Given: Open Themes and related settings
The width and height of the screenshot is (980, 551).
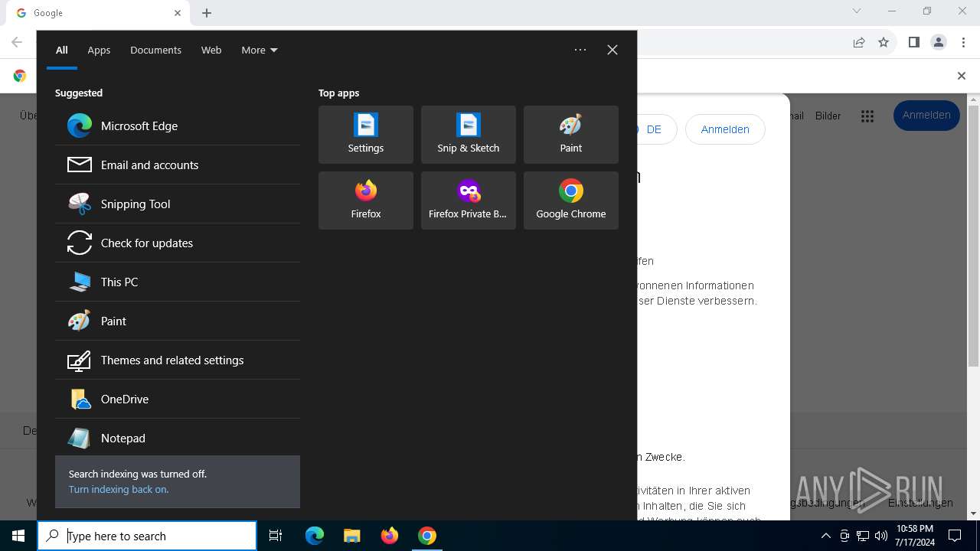Looking at the screenshot, I should [178, 360].
